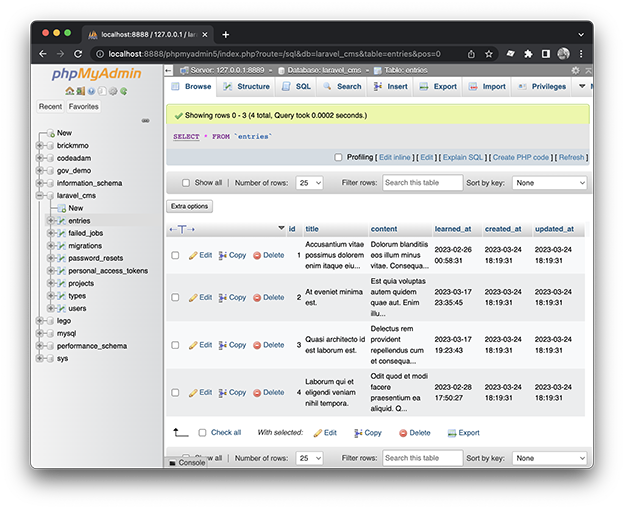Click the red Delete icon for row 3
Image resolution: width=624 pixels, height=509 pixels.
pyautogui.click(x=257, y=345)
